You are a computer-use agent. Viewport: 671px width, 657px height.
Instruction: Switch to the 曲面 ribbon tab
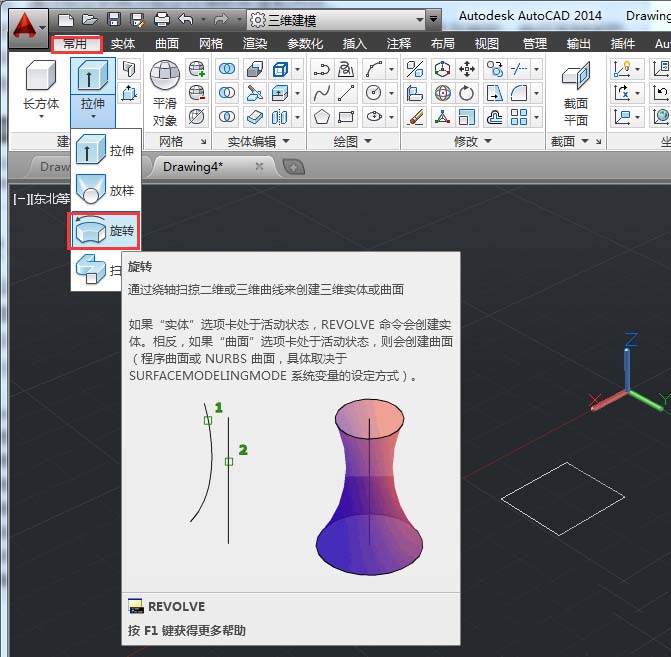pos(167,44)
